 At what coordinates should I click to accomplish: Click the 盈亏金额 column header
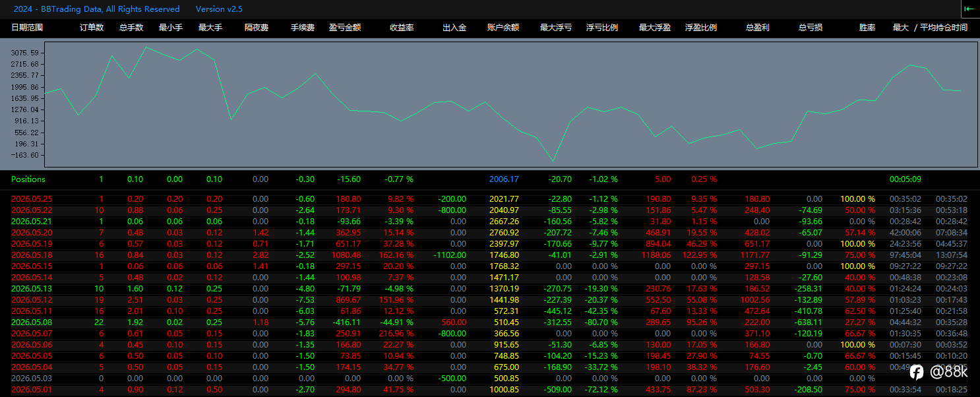click(x=345, y=28)
